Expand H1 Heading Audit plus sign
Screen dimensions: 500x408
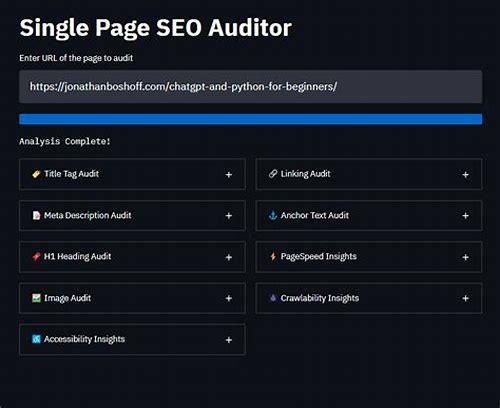click(x=229, y=257)
